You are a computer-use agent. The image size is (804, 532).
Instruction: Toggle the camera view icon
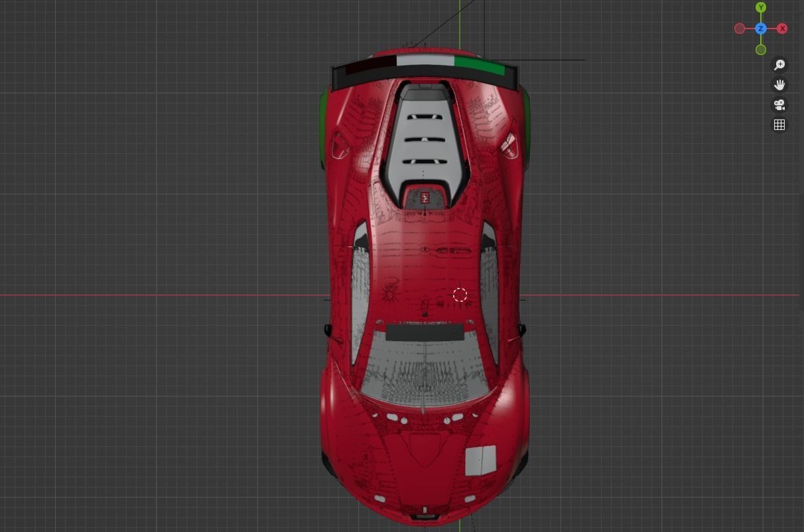(779, 105)
